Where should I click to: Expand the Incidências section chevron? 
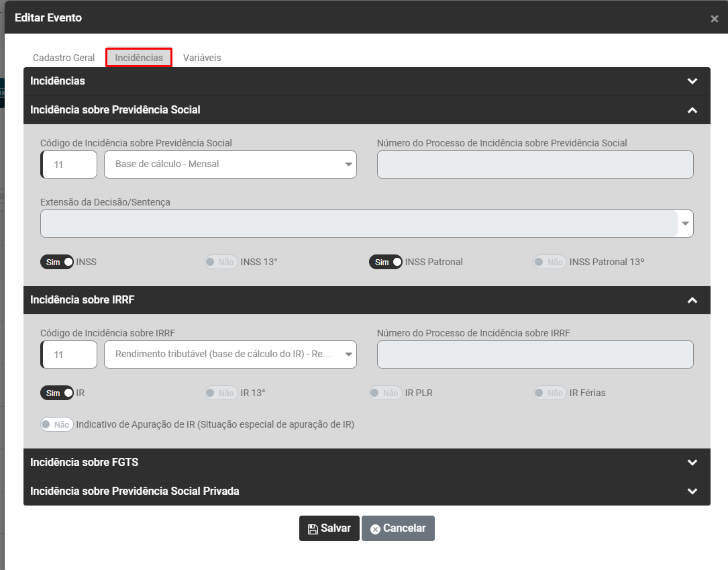click(692, 81)
